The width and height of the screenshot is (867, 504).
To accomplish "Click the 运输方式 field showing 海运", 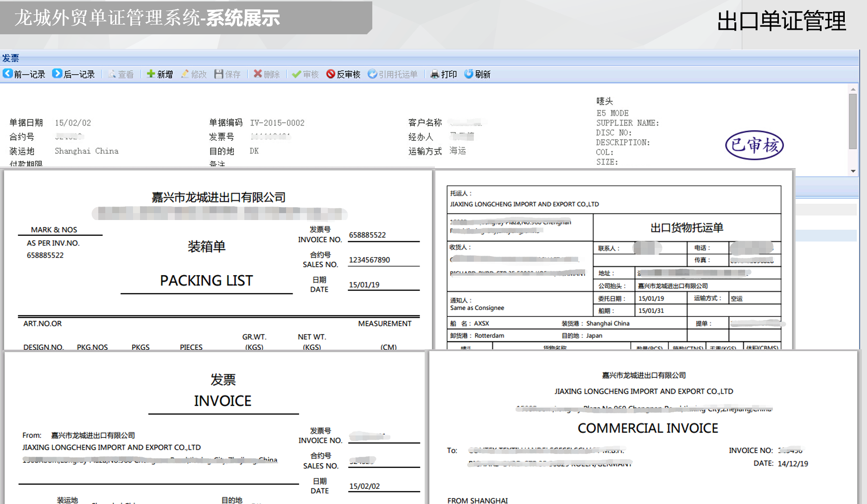I will (458, 151).
